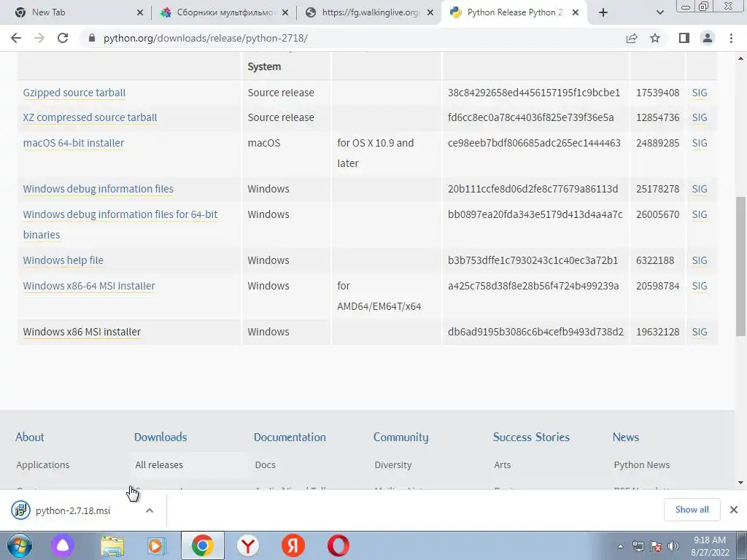Open Chrome's three-dot menu

tap(731, 38)
